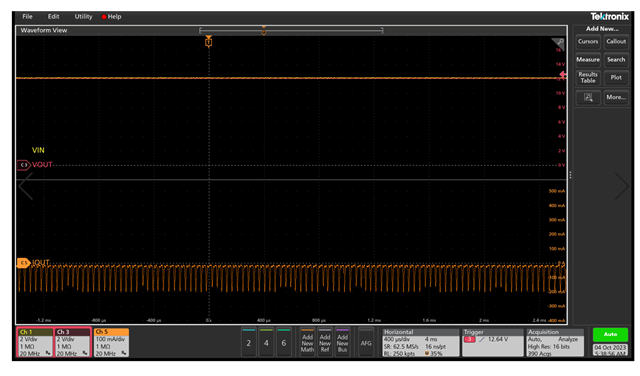Click the Ch 3 bandwidth limit icon
This screenshot has height=376, width=640.
pyautogui.click(x=85, y=353)
